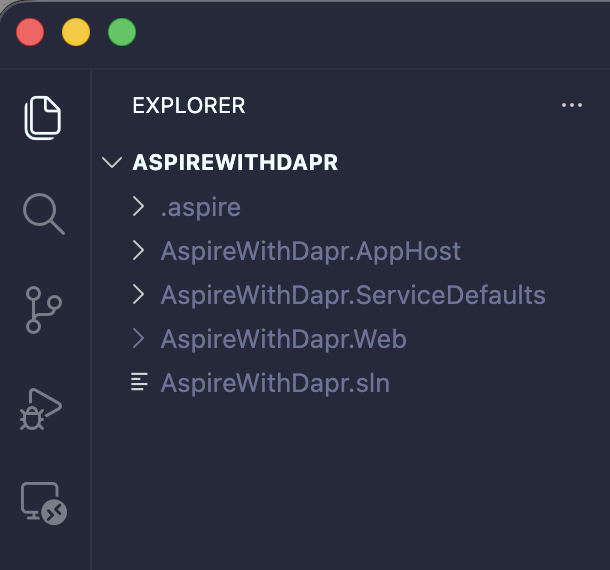The width and height of the screenshot is (610, 570).
Task: Open the Search view icon
Action: 43,214
